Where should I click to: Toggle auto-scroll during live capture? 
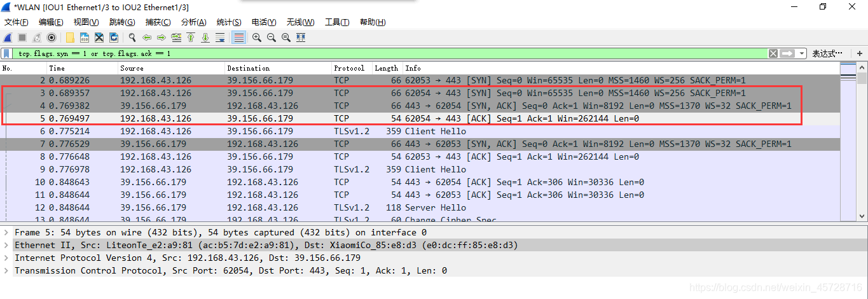(x=220, y=38)
